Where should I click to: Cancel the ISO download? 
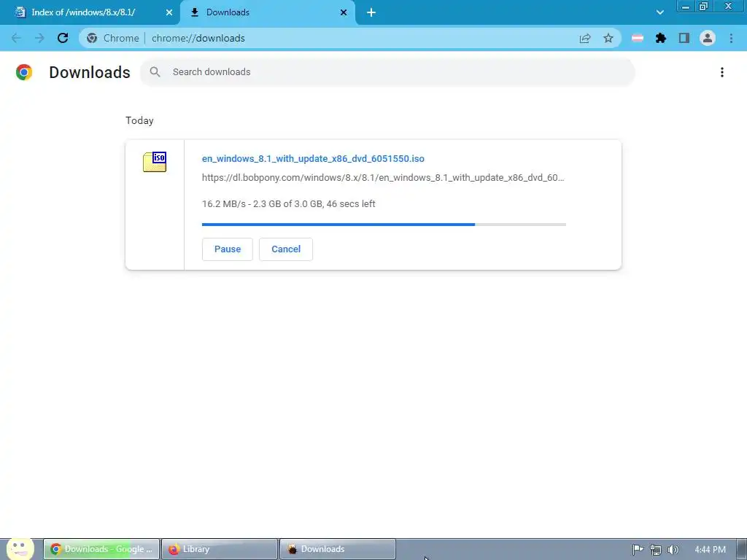(286, 249)
